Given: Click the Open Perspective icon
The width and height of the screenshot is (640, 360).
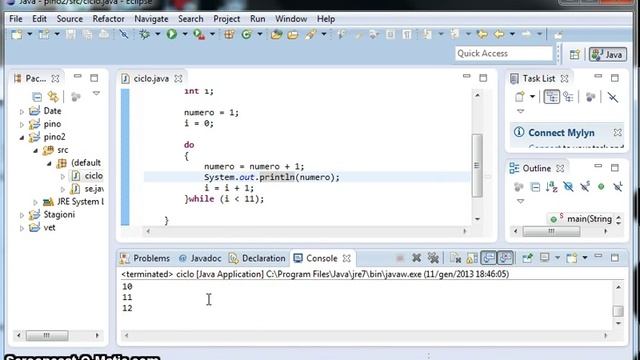Looking at the screenshot, I should coord(574,54).
